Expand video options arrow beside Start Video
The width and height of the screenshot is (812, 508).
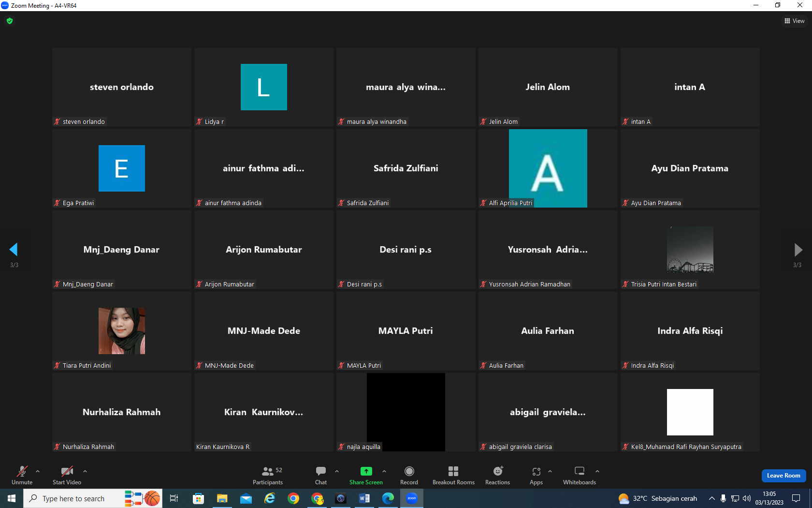(x=85, y=471)
